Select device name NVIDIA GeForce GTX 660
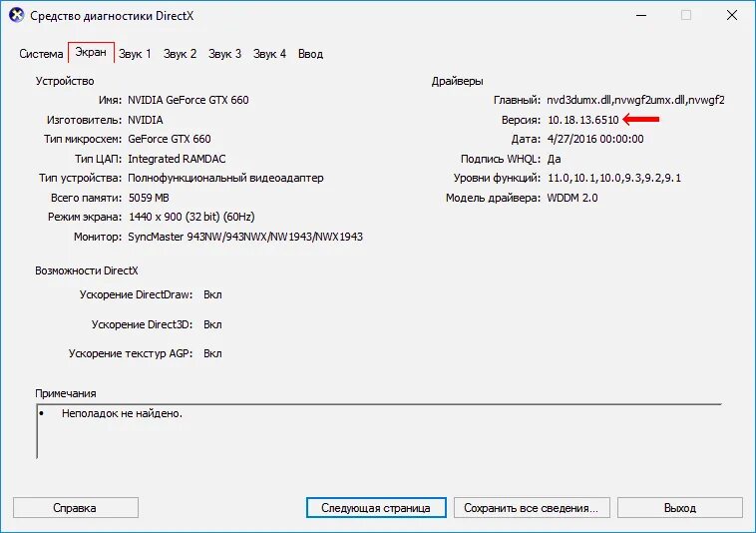Image resolution: width=756 pixels, height=533 pixels. point(189,100)
